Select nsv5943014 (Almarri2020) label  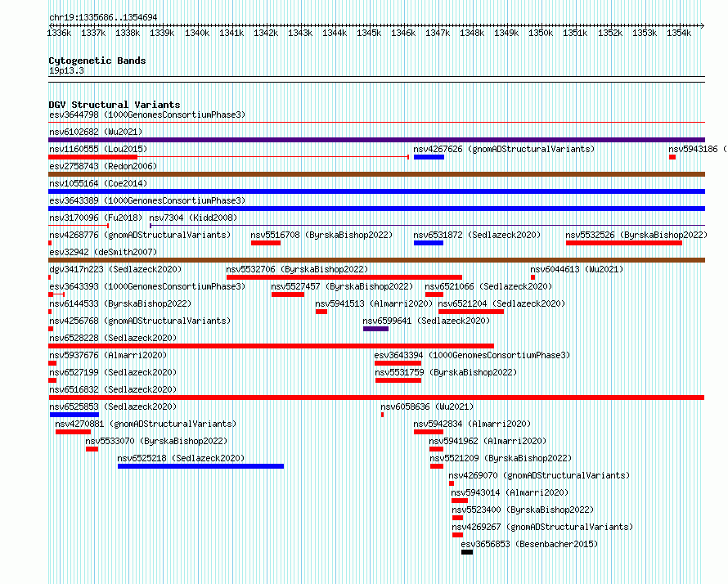click(x=510, y=492)
